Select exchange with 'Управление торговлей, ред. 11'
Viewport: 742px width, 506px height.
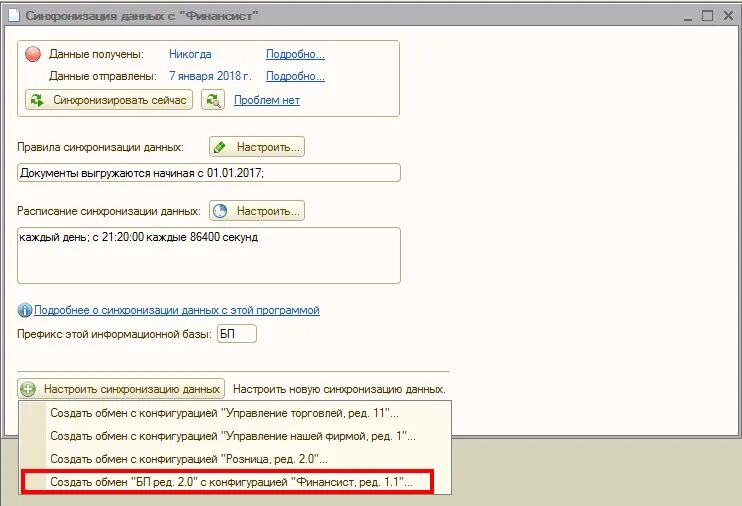coord(235,413)
